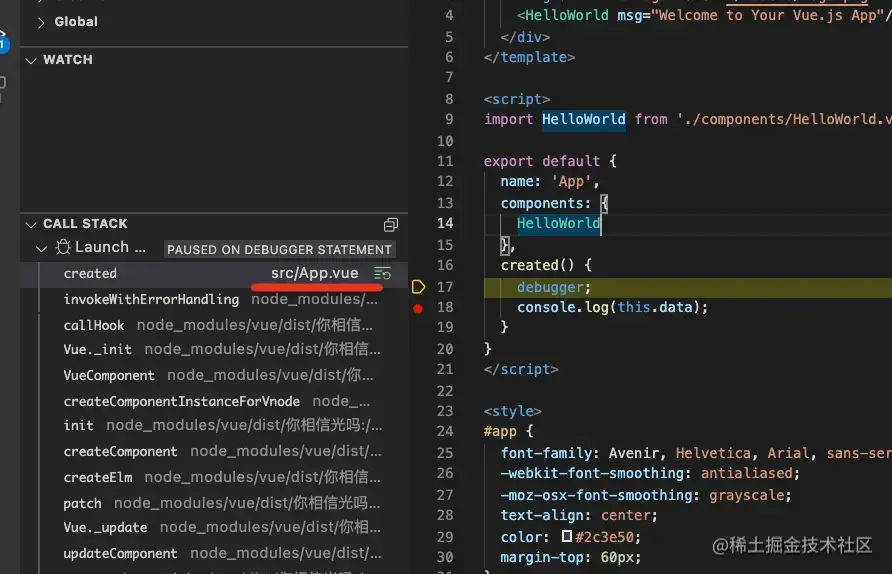Select the created stack frame
Screen dimensions: 892x574
click(214, 274)
